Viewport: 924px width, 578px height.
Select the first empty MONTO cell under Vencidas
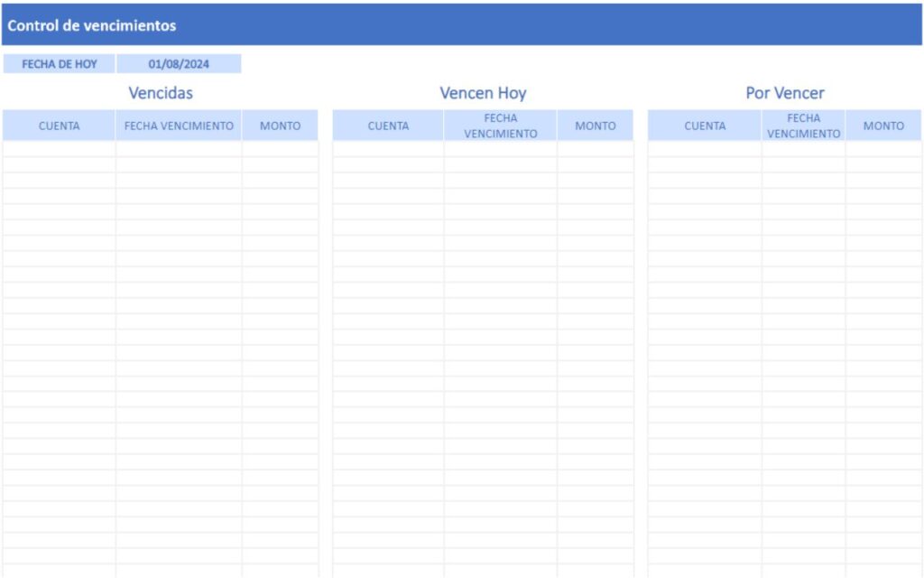pyautogui.click(x=281, y=147)
